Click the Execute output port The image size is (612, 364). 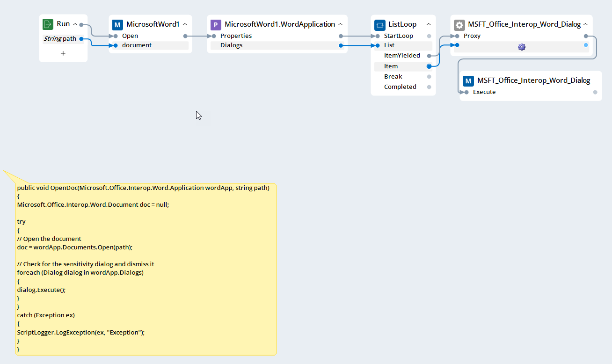pos(595,92)
